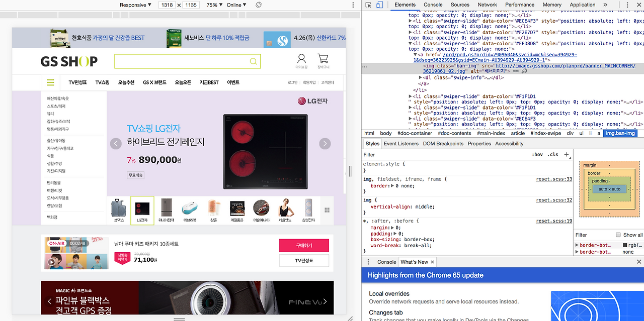
Task: Click the 패션의류/속옷 category link
Action: click(58, 98)
